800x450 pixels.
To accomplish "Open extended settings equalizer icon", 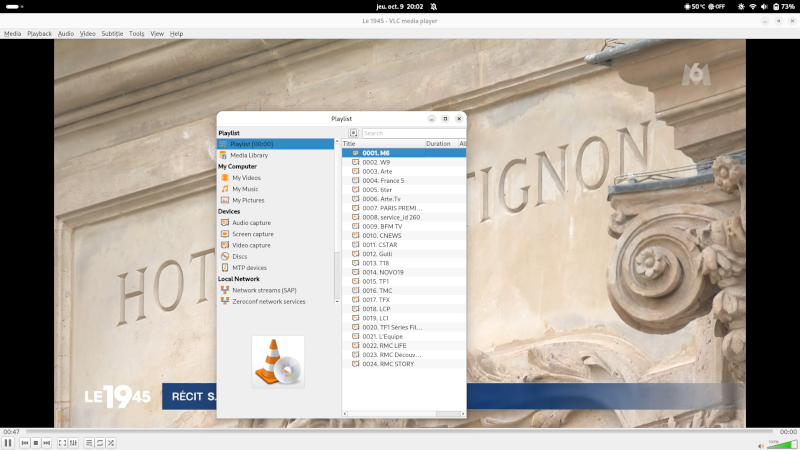I will coord(73,443).
